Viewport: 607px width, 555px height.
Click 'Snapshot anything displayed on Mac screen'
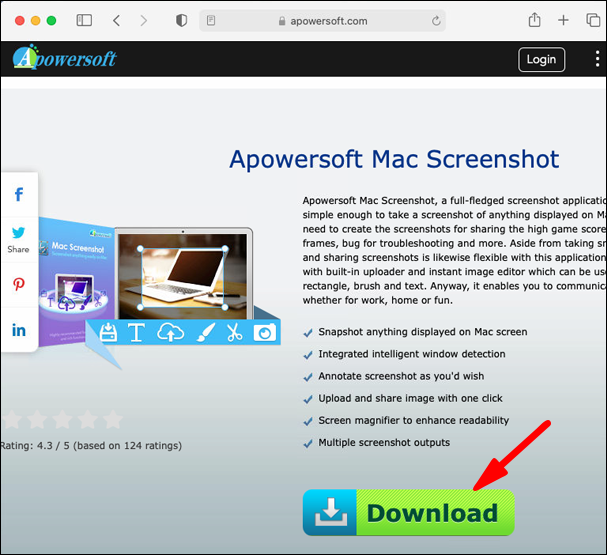[423, 332]
